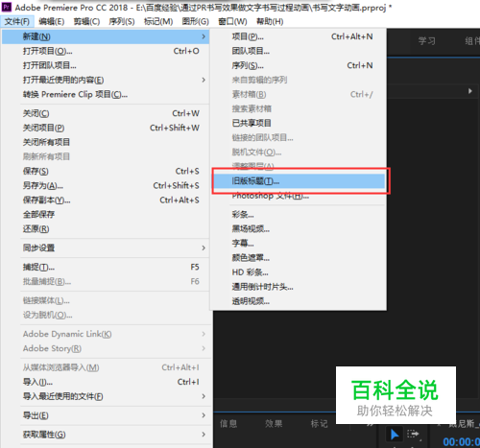The width and height of the screenshot is (480, 448).
Task: Open the 窗口(W) menu
Action: [232, 22]
